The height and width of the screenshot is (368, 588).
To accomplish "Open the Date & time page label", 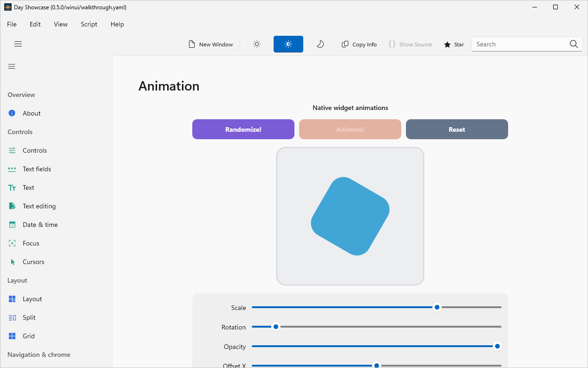I will pyautogui.click(x=40, y=225).
